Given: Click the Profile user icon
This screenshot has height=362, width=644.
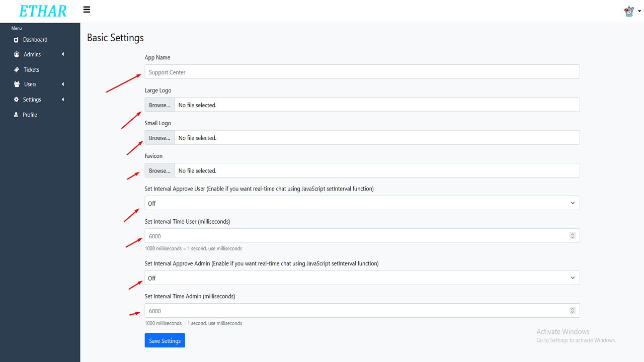Looking at the screenshot, I should [17, 115].
